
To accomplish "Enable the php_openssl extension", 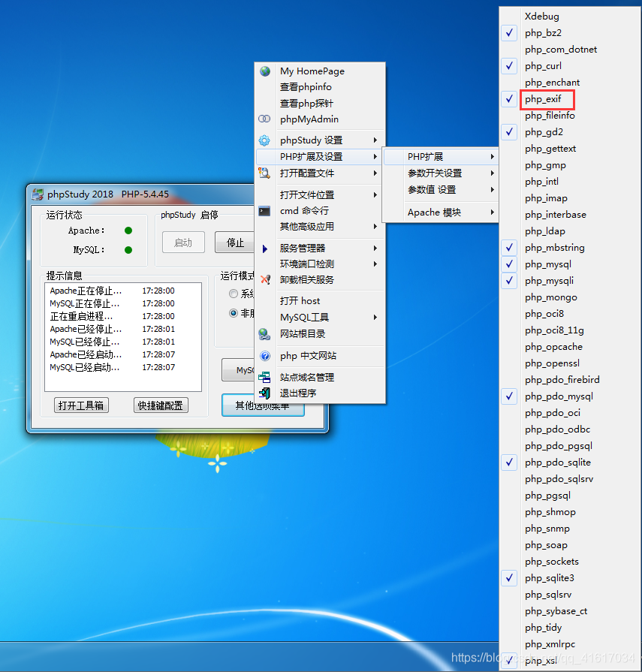I will point(570,363).
